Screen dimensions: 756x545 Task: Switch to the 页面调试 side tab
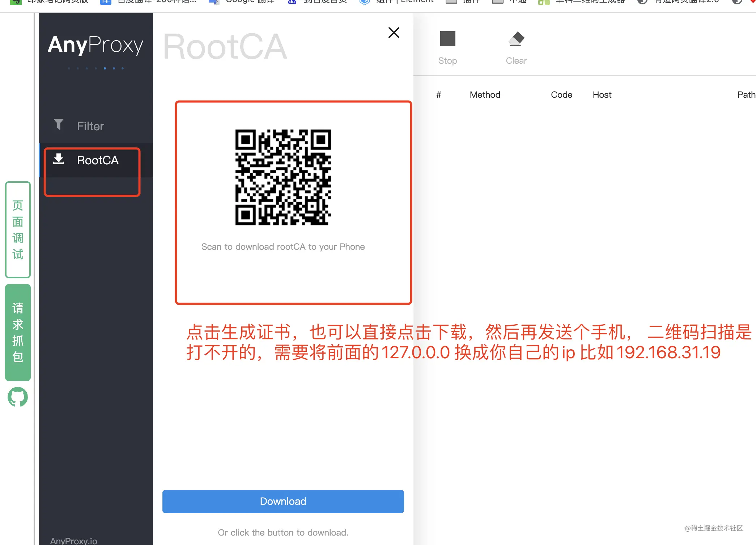pos(18,230)
